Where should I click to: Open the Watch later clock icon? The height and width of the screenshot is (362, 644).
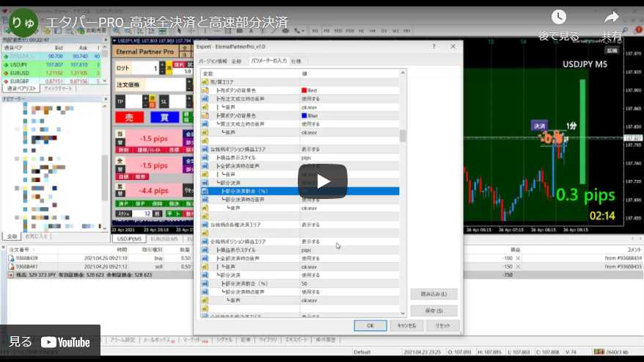pos(559,18)
